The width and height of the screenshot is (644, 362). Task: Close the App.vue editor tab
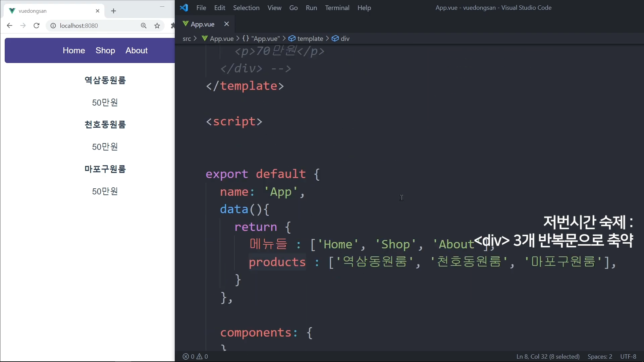pos(226,24)
